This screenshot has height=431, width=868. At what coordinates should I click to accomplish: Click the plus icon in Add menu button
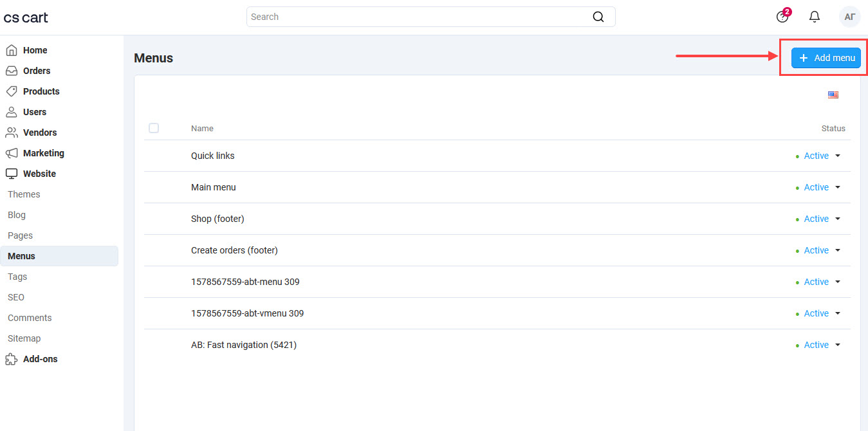pyautogui.click(x=803, y=58)
